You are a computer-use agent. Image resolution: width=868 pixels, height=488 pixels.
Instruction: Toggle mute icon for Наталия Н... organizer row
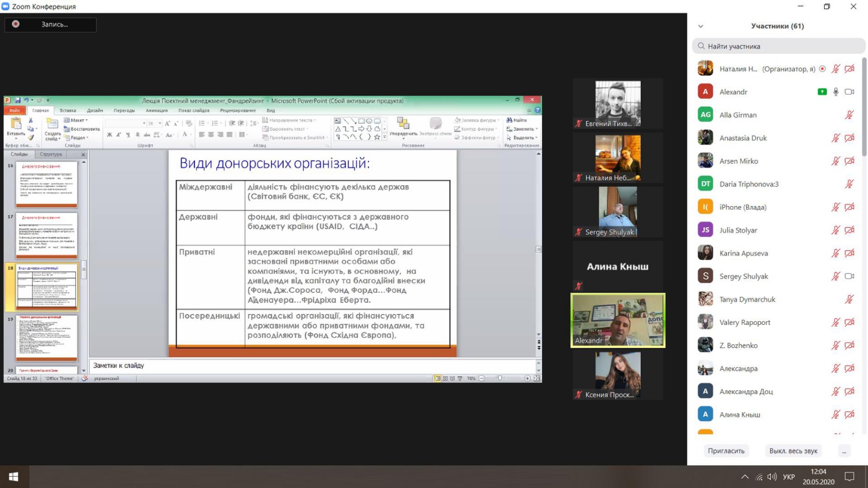tap(836, 69)
